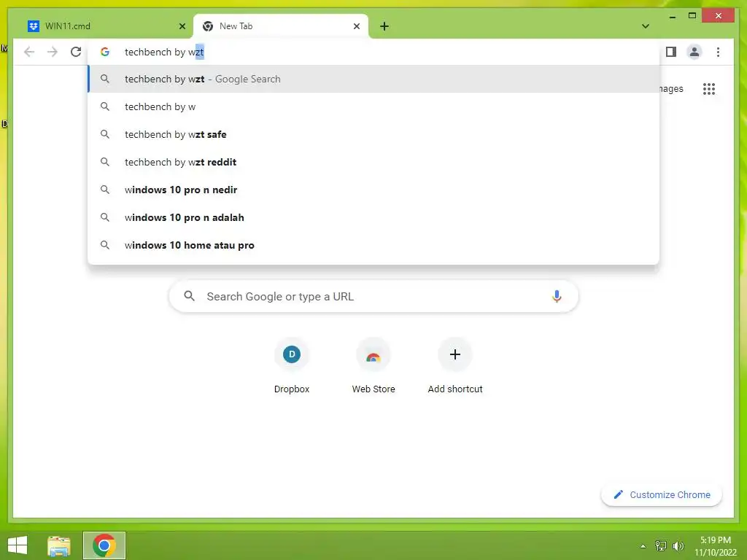Open the Chrome three-dot menu
The image size is (747, 560).
pos(718,52)
